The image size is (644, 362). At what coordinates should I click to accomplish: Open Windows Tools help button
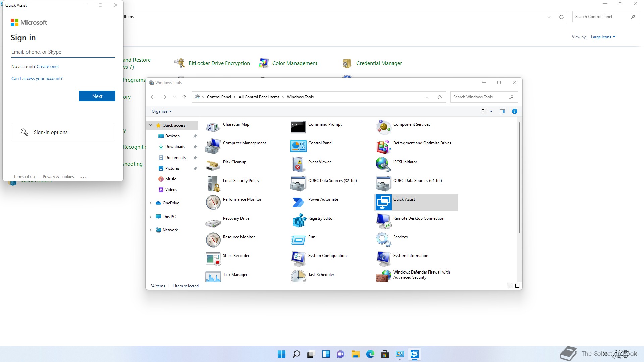(x=514, y=111)
